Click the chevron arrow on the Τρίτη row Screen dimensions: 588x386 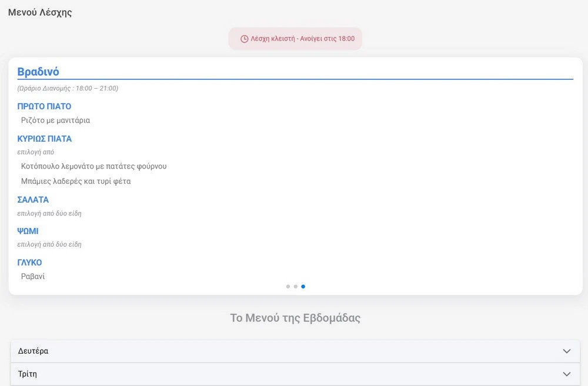click(x=566, y=374)
